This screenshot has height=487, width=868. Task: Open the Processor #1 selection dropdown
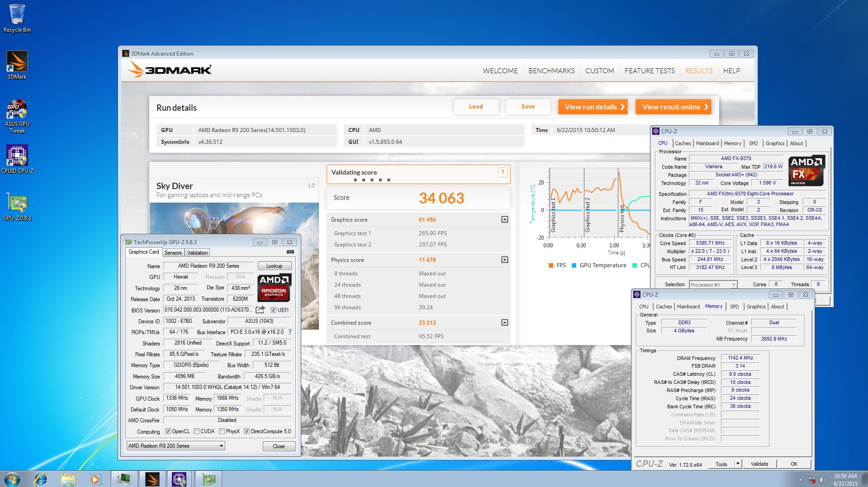pyautogui.click(x=713, y=284)
